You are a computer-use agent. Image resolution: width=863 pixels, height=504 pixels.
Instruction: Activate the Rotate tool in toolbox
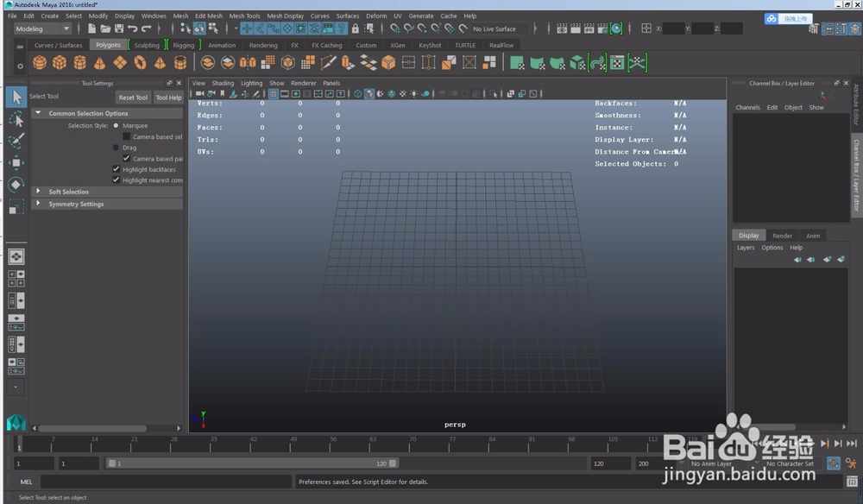coord(16,185)
